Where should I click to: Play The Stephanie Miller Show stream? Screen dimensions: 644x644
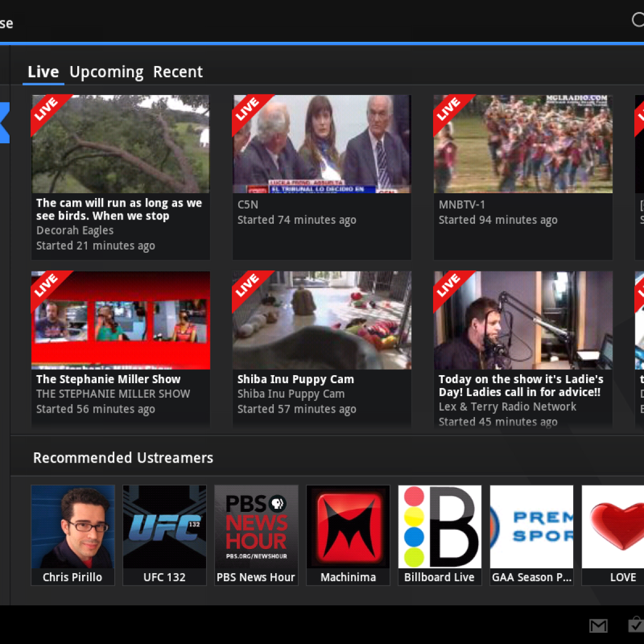(x=121, y=320)
